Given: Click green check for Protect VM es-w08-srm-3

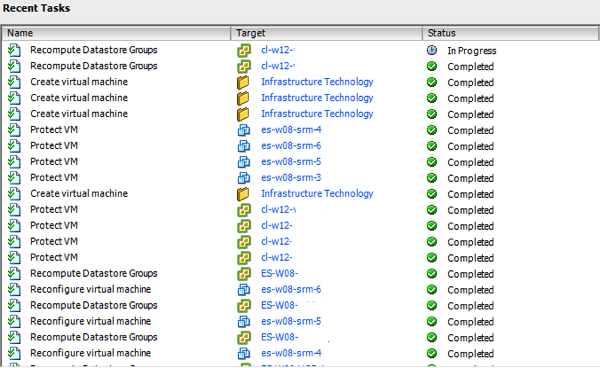Looking at the screenshot, I should point(432,178).
